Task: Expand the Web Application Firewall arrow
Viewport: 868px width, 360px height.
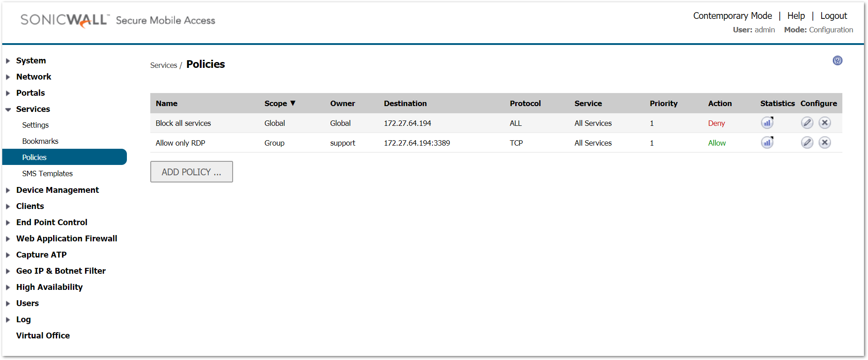Action: click(8, 239)
